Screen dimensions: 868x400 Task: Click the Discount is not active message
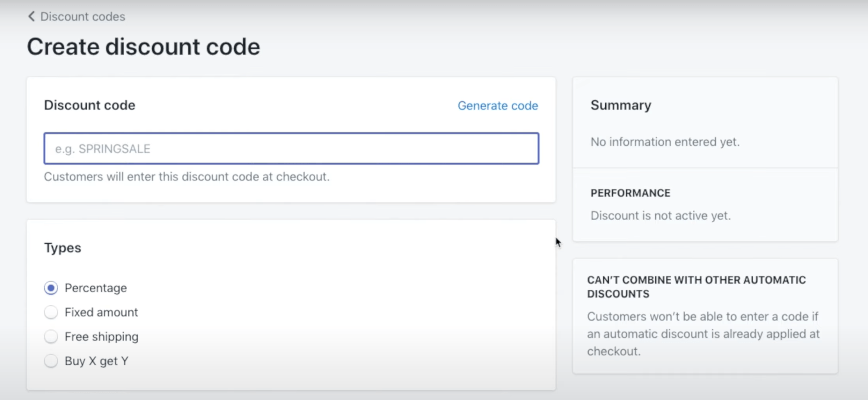[x=660, y=215]
